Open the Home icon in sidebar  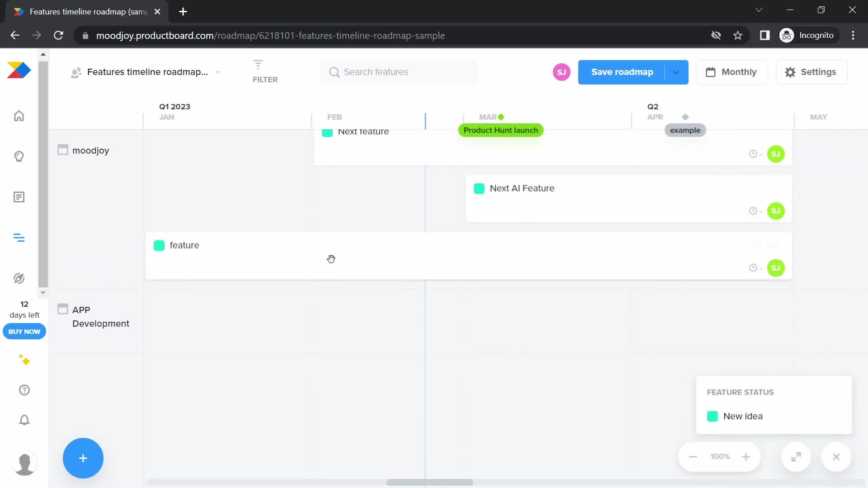coord(19,116)
